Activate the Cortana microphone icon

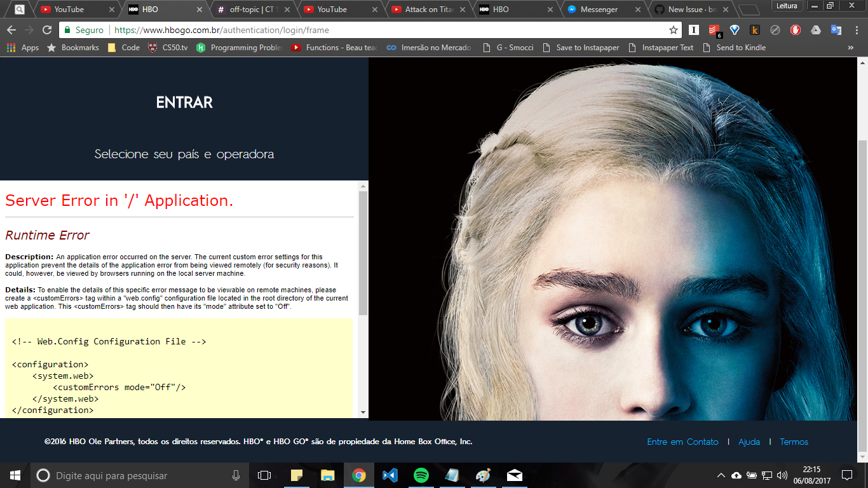236,475
